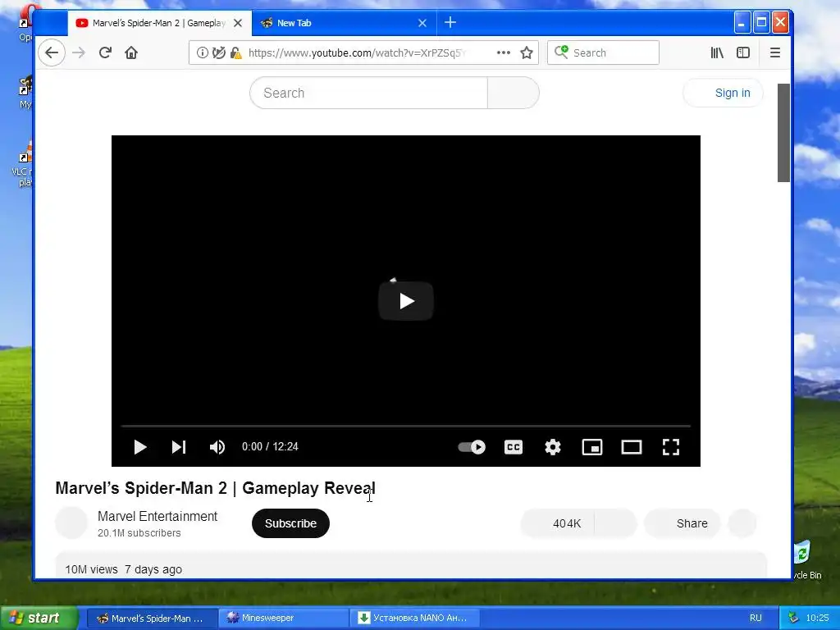Open the browser hamburger menu

[x=774, y=52]
